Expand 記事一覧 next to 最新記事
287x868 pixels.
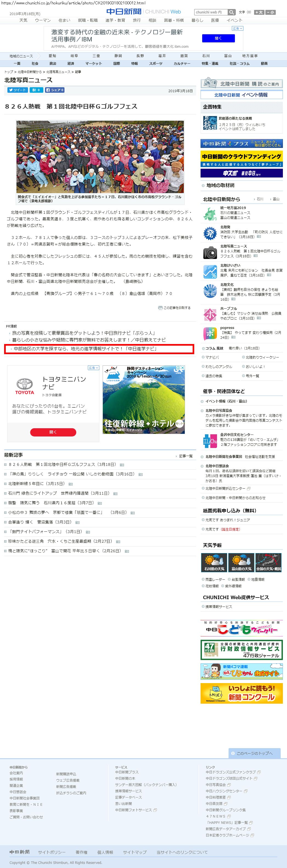(185, 456)
